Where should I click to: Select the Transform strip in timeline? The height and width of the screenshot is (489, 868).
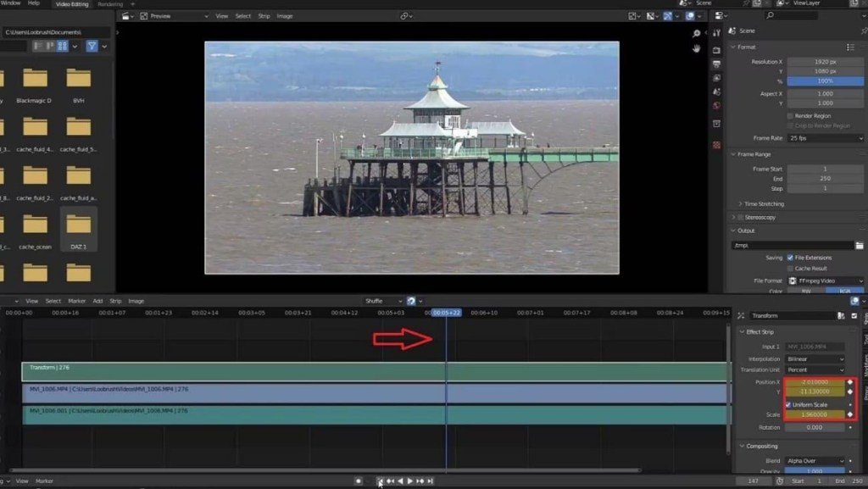376,371
